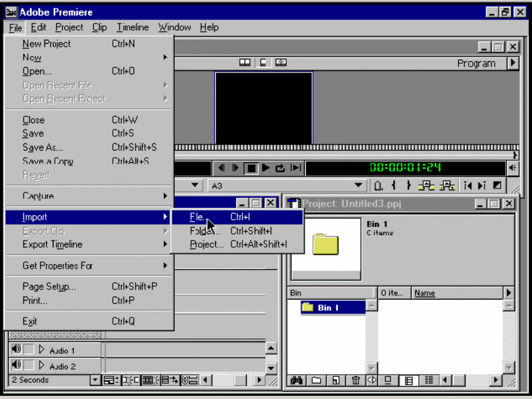Click the Timeline horizontal scrollbar thumb
Screen dimensions: 532x399
click(x=240, y=380)
